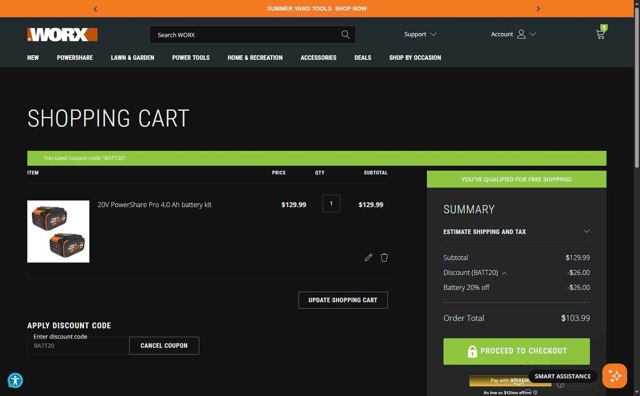The height and width of the screenshot is (396, 640).
Task: Open the shopping cart icon in header
Action: 600,34
